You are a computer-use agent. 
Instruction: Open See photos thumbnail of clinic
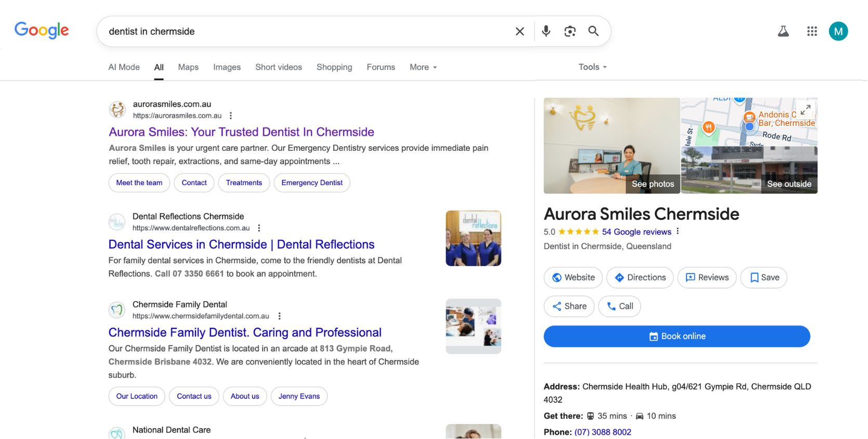[x=612, y=146]
